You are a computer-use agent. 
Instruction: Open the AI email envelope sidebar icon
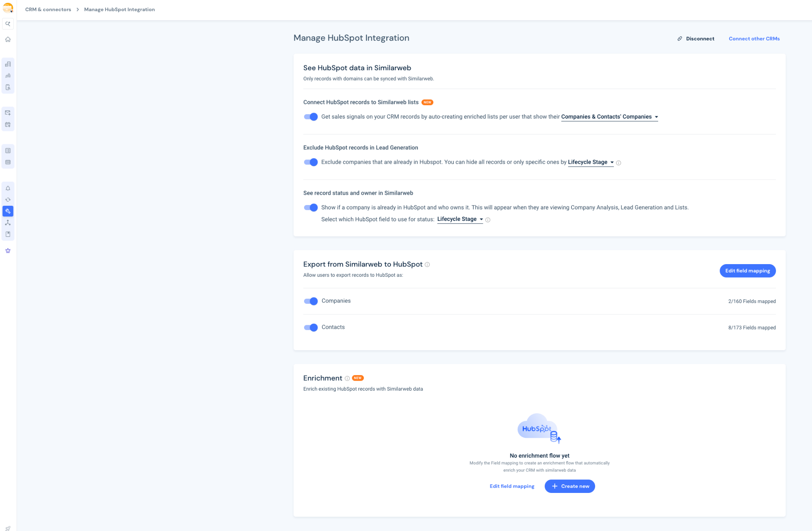pyautogui.click(x=8, y=113)
